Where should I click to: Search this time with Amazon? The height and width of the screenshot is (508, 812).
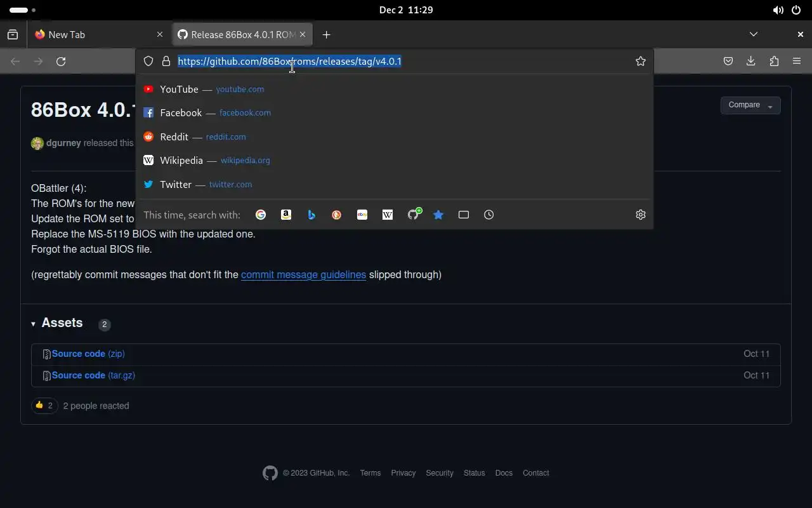click(x=286, y=215)
